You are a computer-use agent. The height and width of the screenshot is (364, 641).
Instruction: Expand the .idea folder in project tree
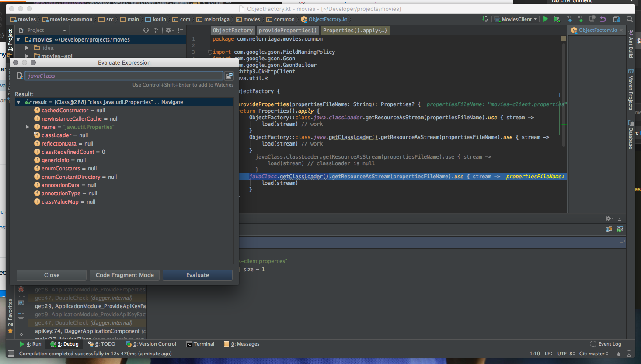27,48
